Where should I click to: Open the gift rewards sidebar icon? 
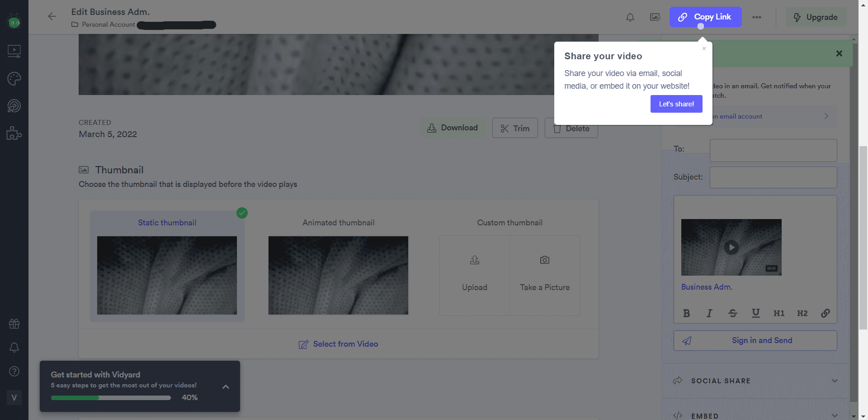coord(14,324)
